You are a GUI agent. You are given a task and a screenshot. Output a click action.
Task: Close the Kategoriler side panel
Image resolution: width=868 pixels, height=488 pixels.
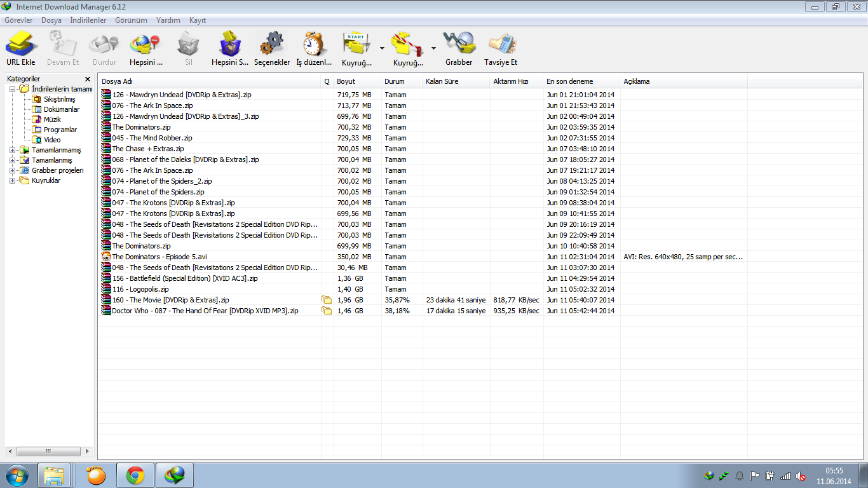pyautogui.click(x=88, y=79)
